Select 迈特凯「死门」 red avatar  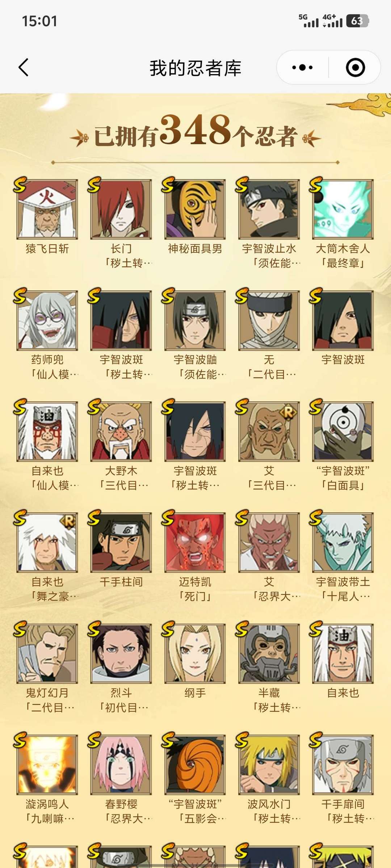tap(195, 542)
